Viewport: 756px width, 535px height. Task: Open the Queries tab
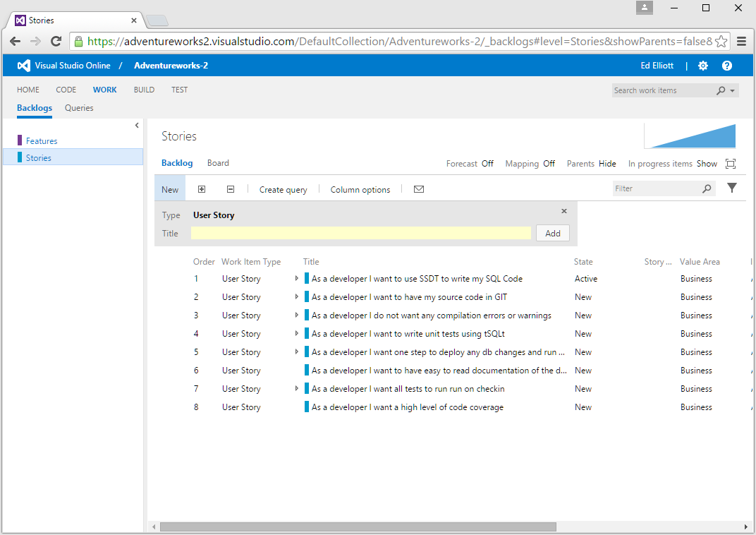pos(79,108)
